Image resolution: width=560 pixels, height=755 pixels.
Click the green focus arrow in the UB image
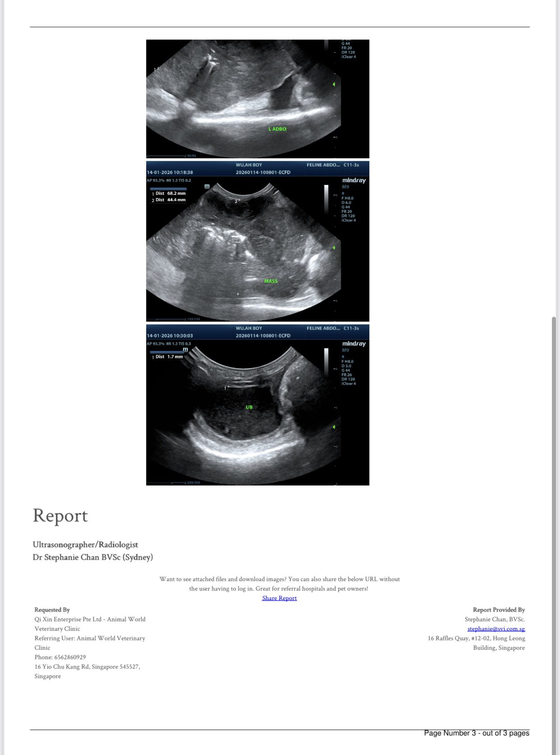tap(334, 427)
